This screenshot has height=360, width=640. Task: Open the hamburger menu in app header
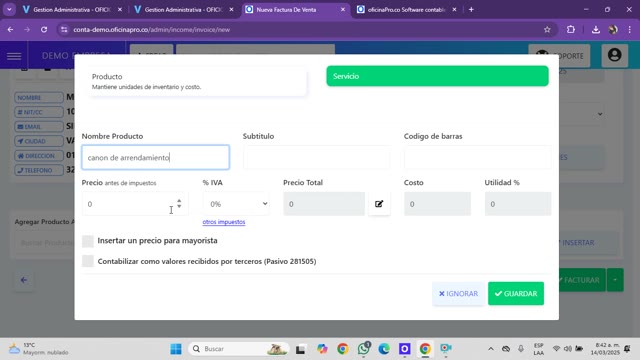coord(14,56)
